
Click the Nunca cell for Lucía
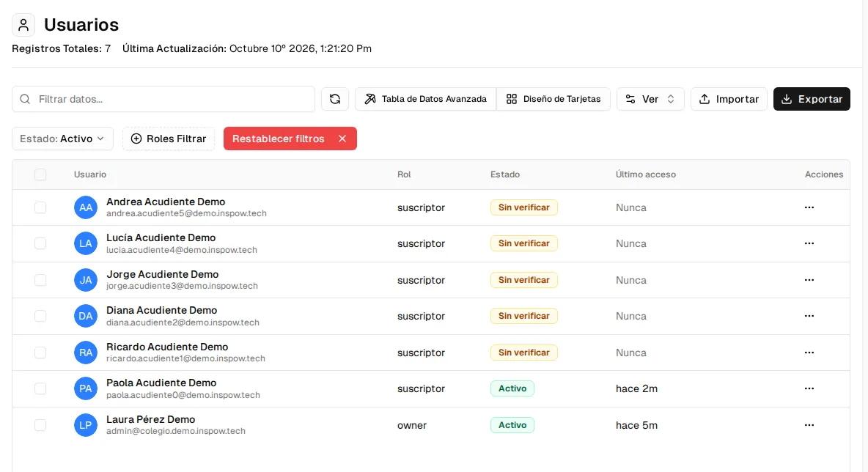tap(631, 244)
